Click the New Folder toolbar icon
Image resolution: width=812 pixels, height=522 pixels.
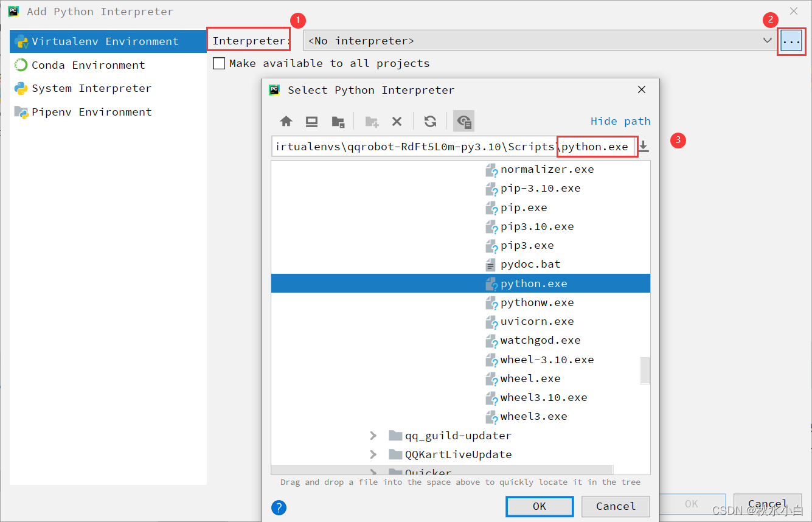[372, 121]
